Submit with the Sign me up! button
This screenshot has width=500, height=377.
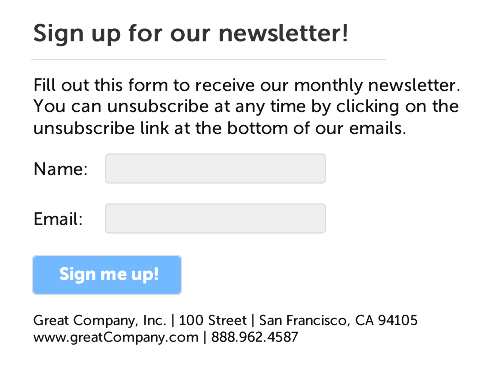[x=107, y=275]
